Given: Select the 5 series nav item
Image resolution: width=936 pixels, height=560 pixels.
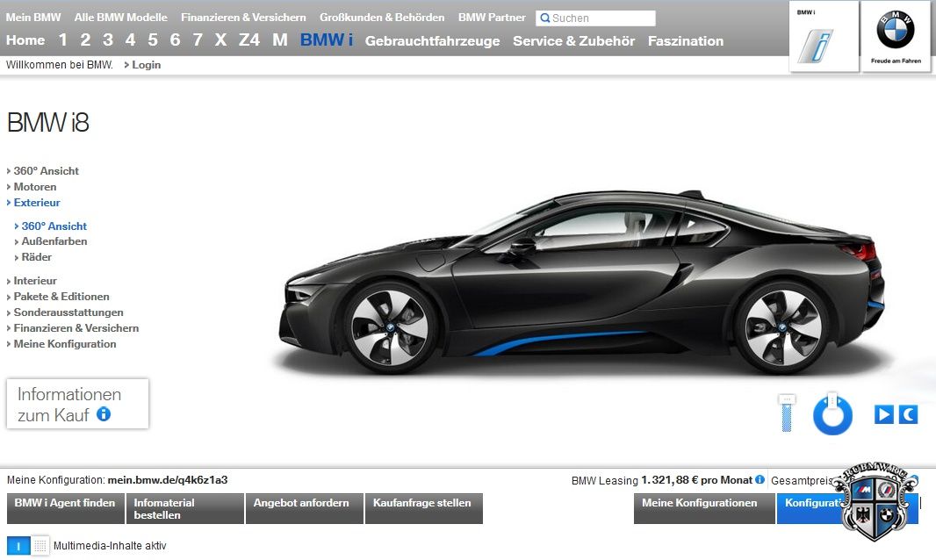Looking at the screenshot, I should click(x=153, y=40).
